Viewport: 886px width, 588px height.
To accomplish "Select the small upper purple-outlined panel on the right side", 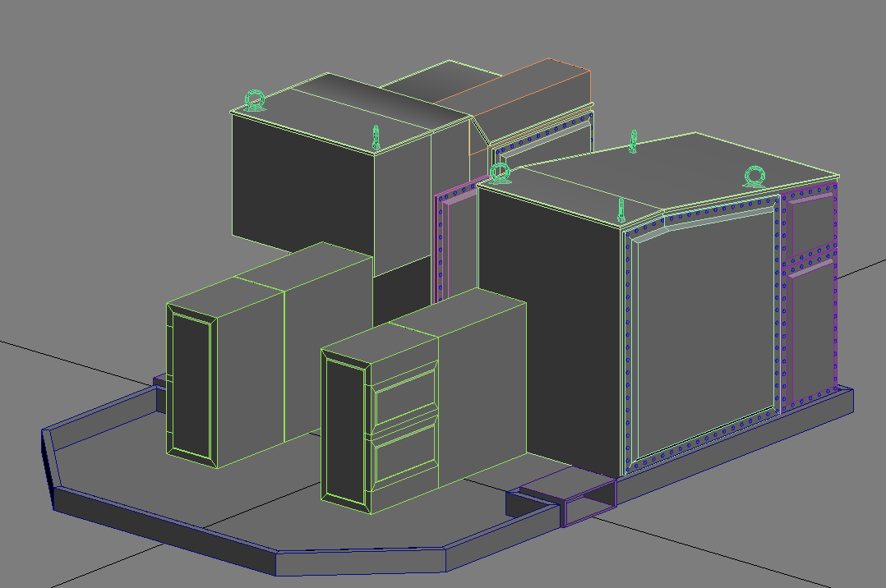I will click(x=810, y=222).
